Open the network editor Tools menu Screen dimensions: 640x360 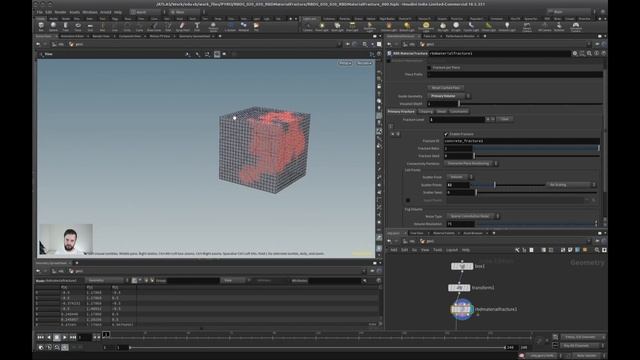point(438,250)
